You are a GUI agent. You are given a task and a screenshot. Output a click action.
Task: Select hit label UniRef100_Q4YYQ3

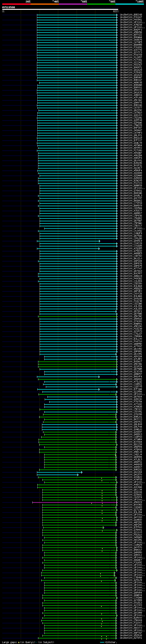coord(131,517)
